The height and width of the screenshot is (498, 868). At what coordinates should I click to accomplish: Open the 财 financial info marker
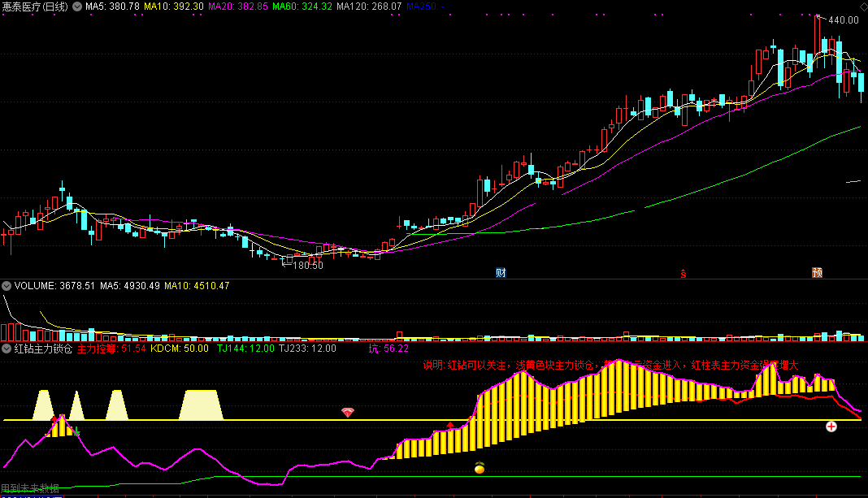(501, 272)
